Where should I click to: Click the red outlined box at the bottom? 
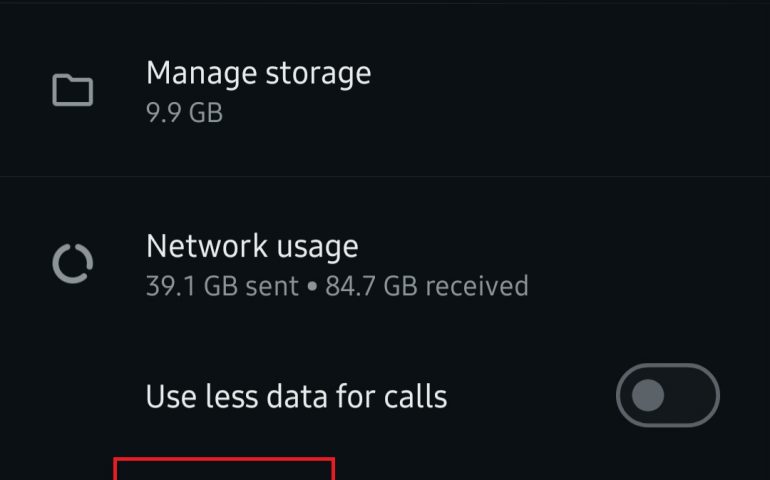pyautogui.click(x=223, y=470)
